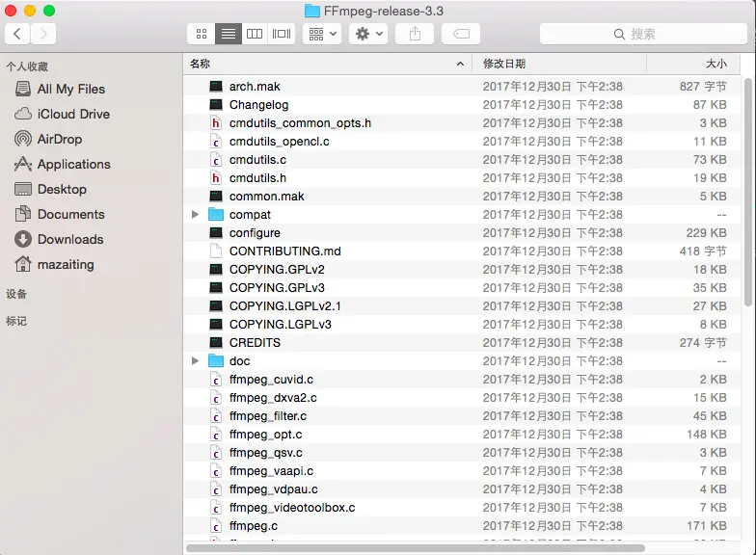This screenshot has height=555, width=756.
Task: Go forward with the right arrow button
Action: [43, 34]
